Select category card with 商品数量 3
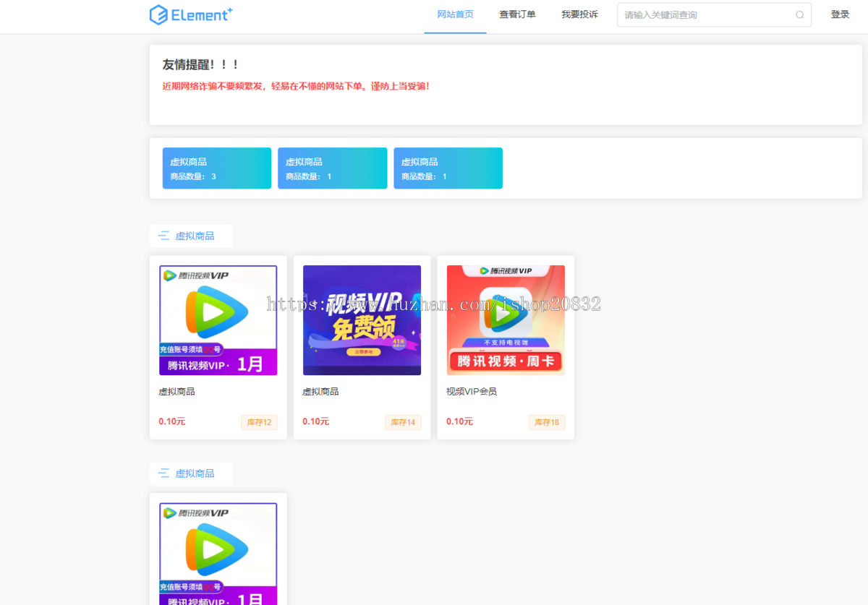Image resolution: width=868 pixels, height=605 pixels. pos(217,168)
